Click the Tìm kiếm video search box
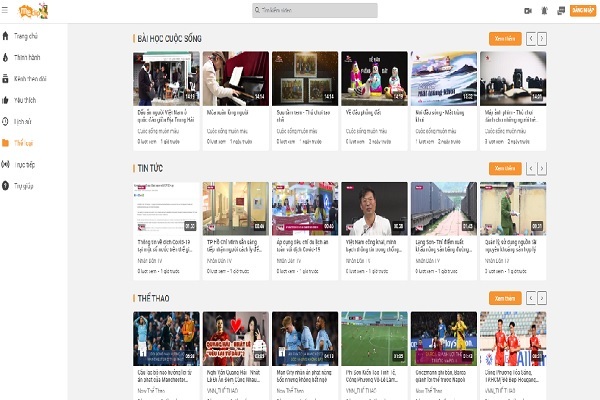This screenshot has width=600, height=400. [x=314, y=11]
